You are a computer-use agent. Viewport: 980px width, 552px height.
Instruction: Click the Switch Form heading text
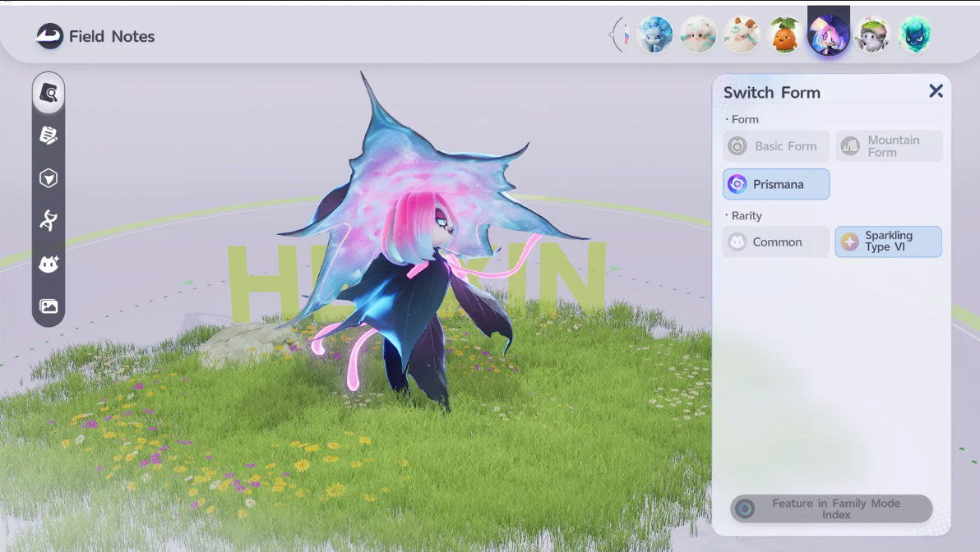772,93
